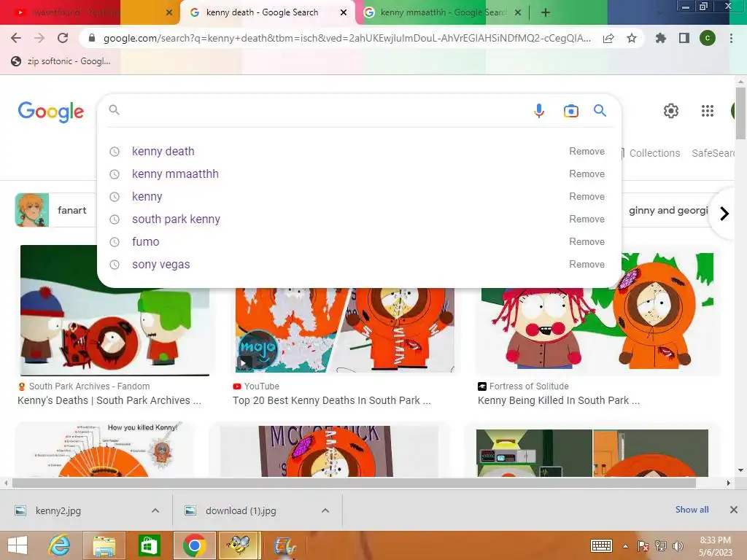Remove sony vegas suggestion
The height and width of the screenshot is (560, 747).
click(x=587, y=264)
